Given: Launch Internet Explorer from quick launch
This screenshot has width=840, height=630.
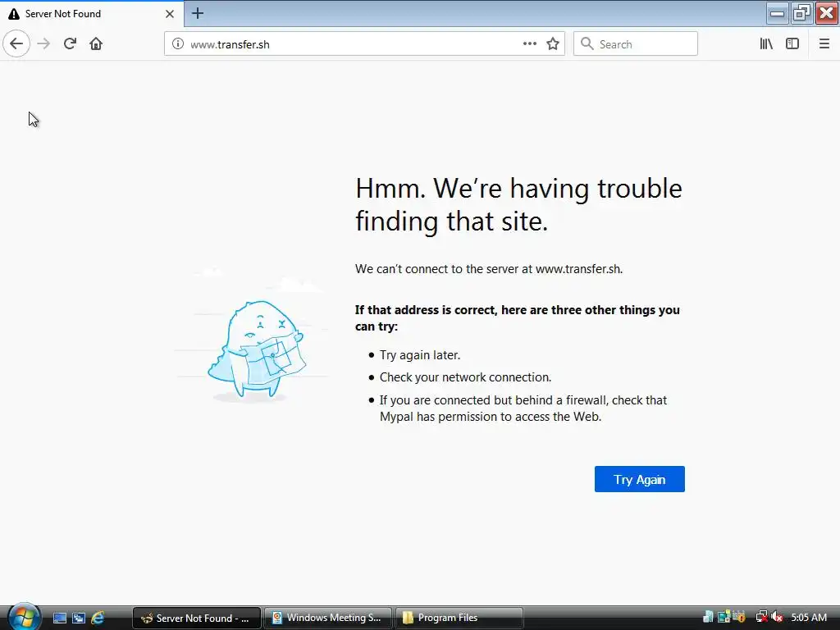Looking at the screenshot, I should (x=98, y=619).
